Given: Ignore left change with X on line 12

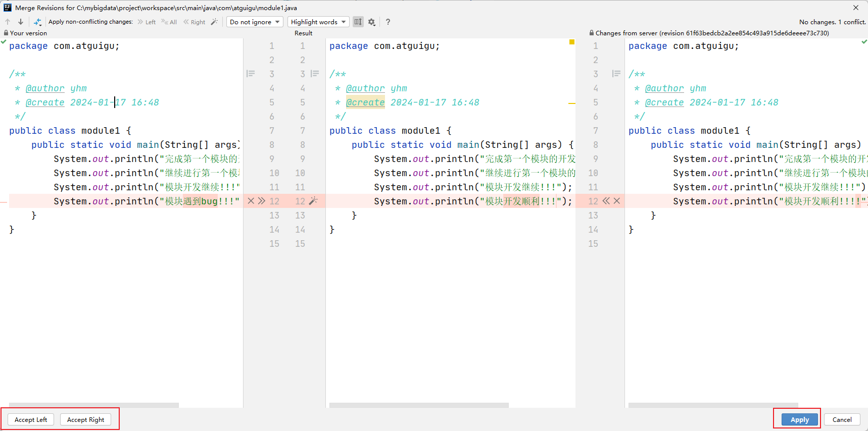Looking at the screenshot, I should pos(251,201).
